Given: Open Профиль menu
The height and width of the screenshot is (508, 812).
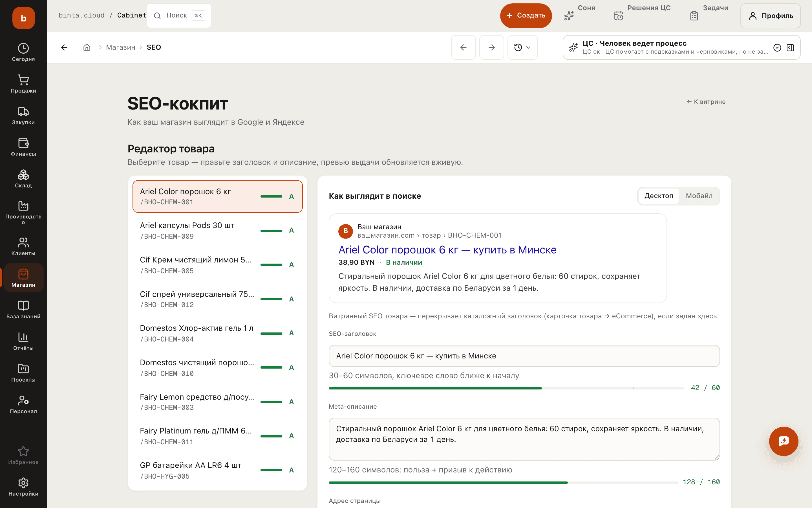Looking at the screenshot, I should point(770,16).
